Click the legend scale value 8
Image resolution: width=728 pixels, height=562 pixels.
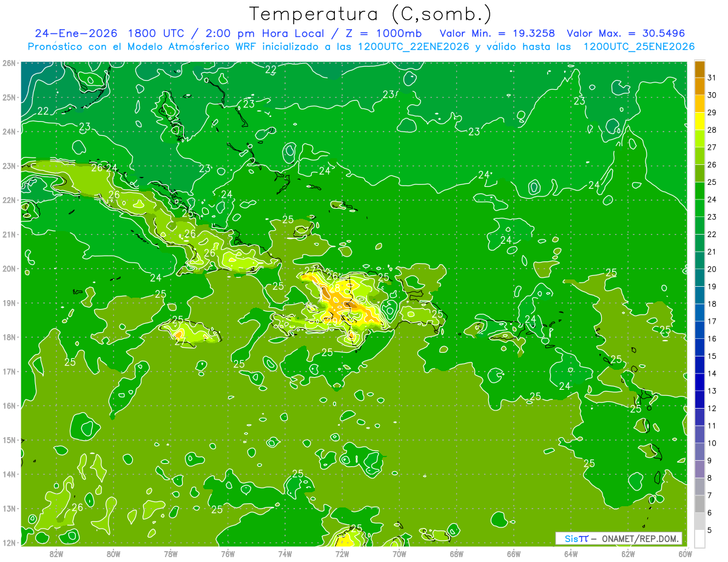[710, 478]
